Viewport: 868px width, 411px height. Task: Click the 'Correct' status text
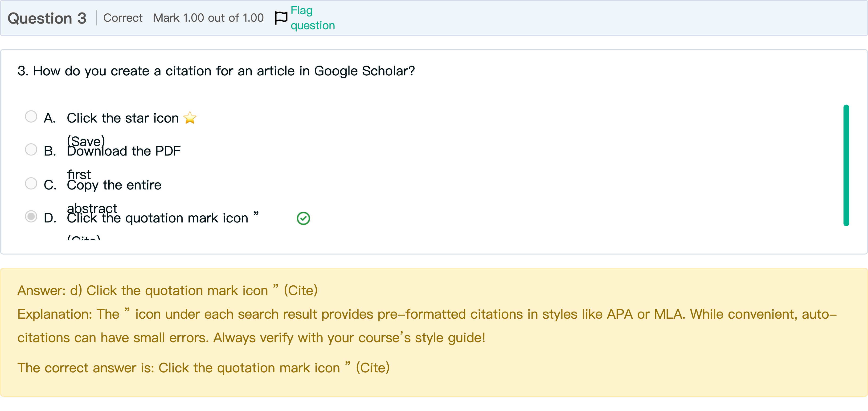pos(123,18)
